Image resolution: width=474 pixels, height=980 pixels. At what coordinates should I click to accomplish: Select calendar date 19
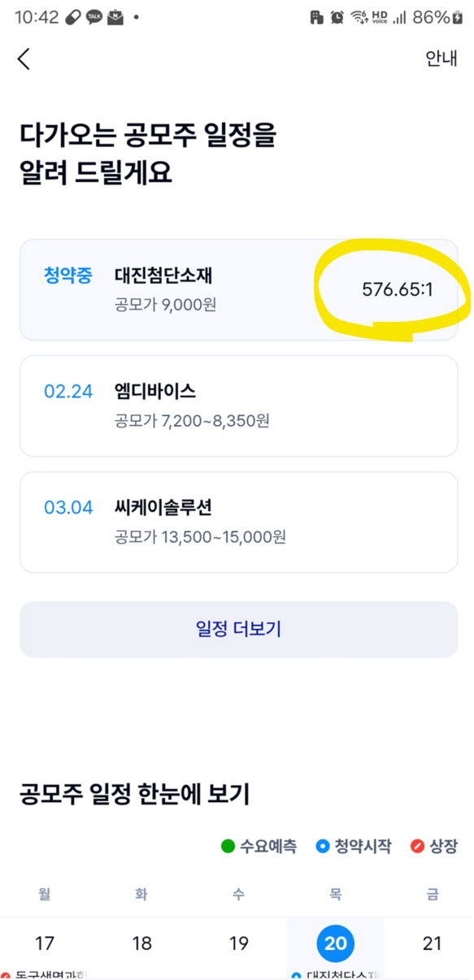(x=238, y=943)
